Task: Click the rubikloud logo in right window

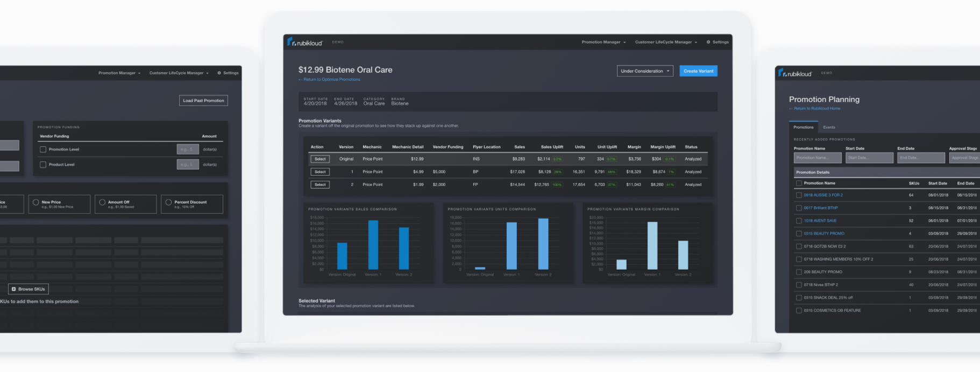Action: coord(795,73)
